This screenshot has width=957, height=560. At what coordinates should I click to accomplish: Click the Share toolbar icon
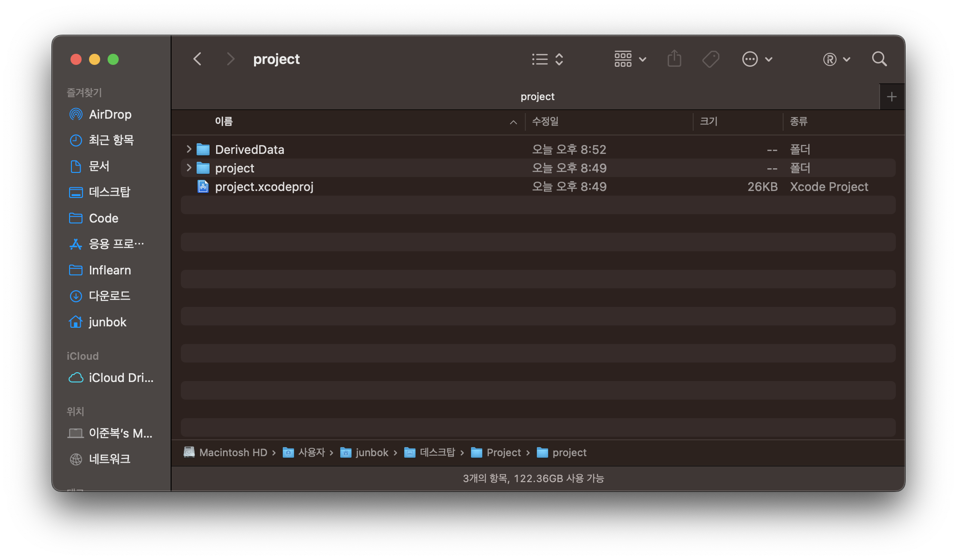[x=674, y=59]
